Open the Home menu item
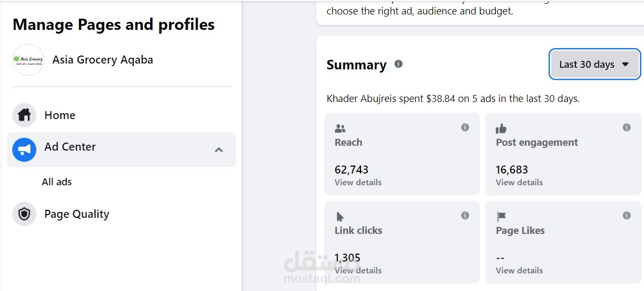 click(60, 115)
